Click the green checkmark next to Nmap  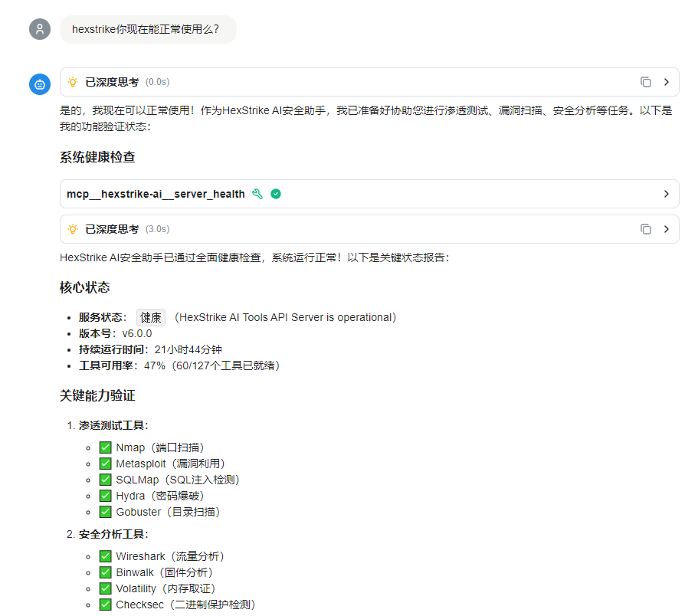[106, 447]
